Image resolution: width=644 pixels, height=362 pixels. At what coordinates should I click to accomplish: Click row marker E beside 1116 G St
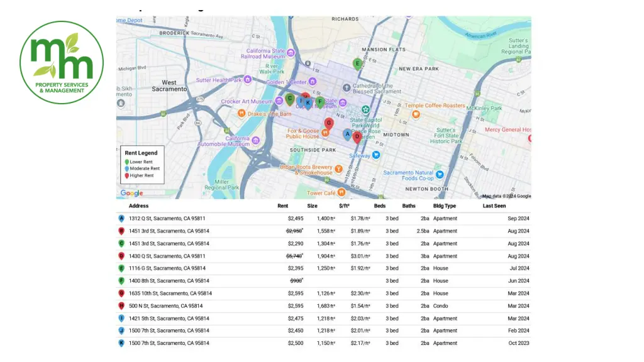[x=121, y=268]
